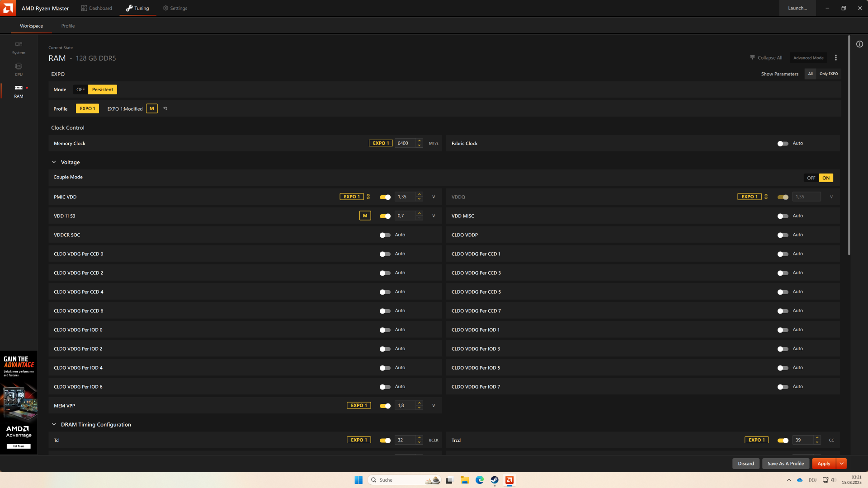Click the AMD Advantage banner
The width and height of the screenshot is (868, 488).
[19, 402]
